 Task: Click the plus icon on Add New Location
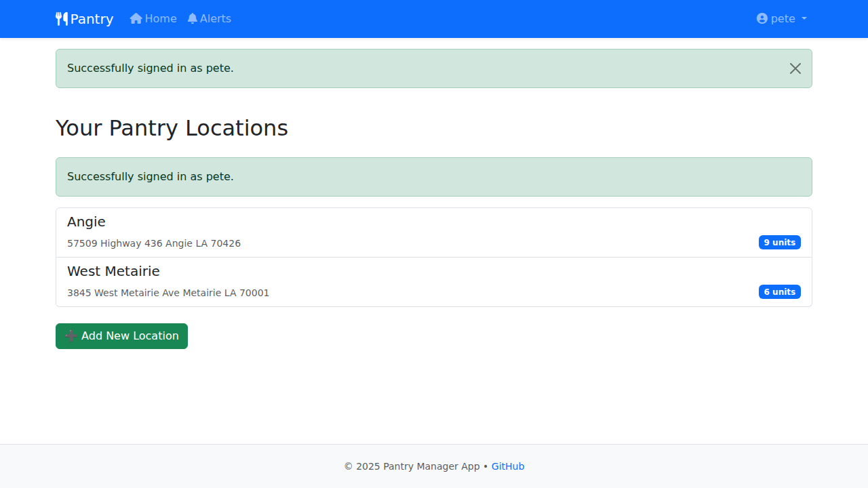[71, 336]
